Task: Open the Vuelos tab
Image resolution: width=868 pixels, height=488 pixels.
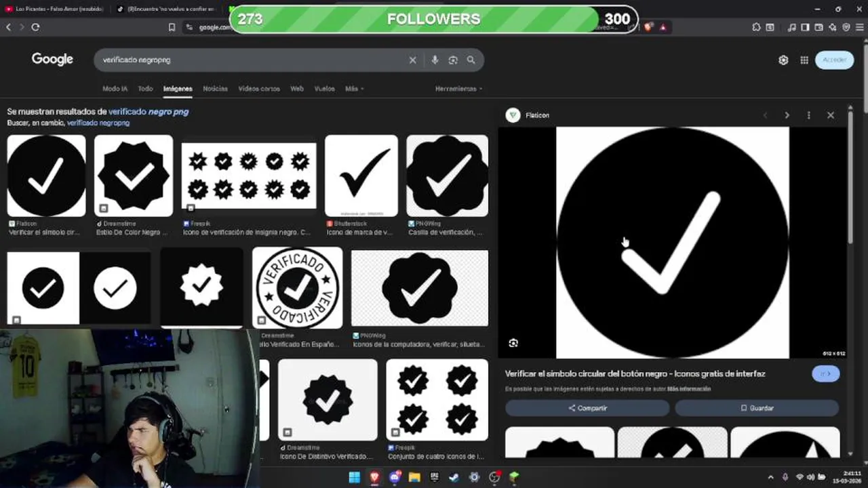Action: point(325,89)
